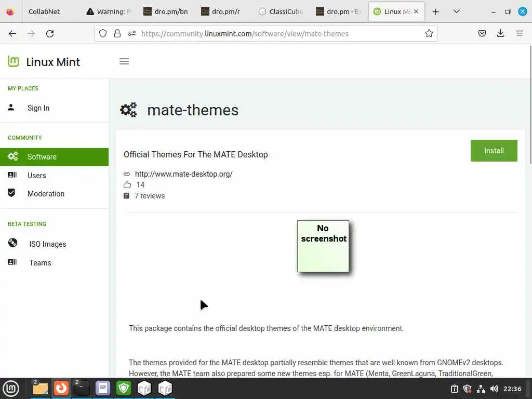The height and width of the screenshot is (399, 532).
Task: Open the first ClassiCube taskbar icon
Action: [x=144, y=389]
